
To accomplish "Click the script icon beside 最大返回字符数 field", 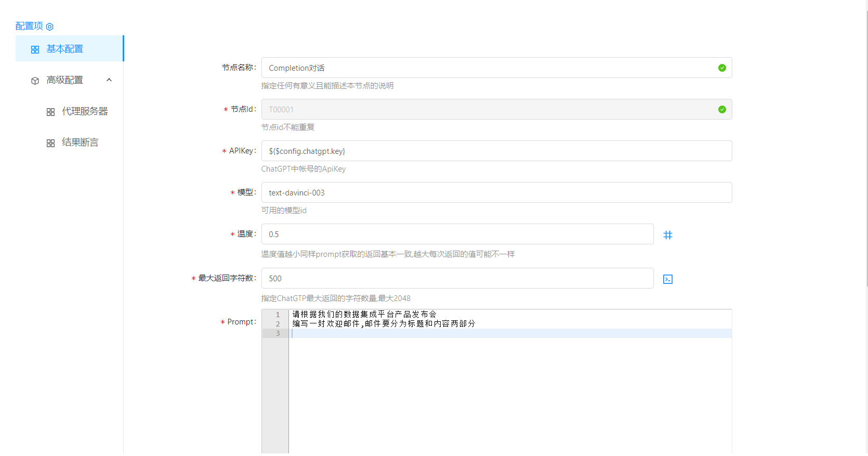I will pos(668,279).
